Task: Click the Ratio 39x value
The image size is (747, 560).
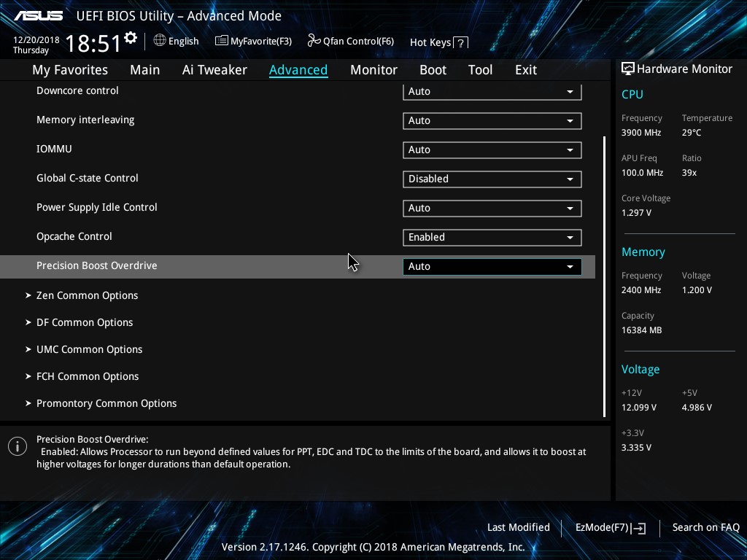Action: pos(689,173)
